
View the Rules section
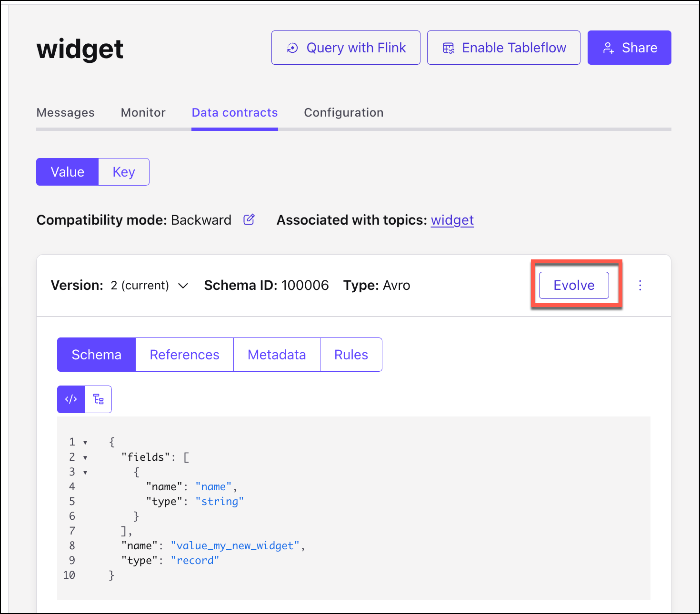(351, 355)
